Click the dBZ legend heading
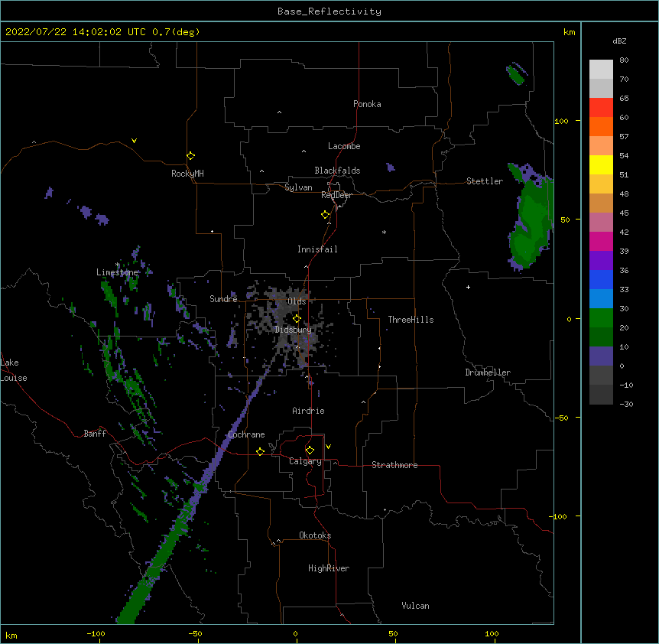This screenshot has height=644, width=659. [x=619, y=41]
